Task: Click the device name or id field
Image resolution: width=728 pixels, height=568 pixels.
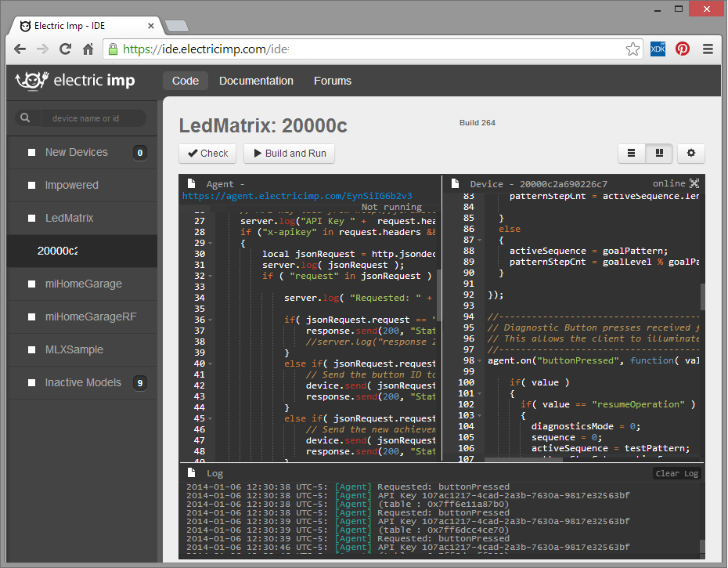Action: pyautogui.click(x=93, y=118)
